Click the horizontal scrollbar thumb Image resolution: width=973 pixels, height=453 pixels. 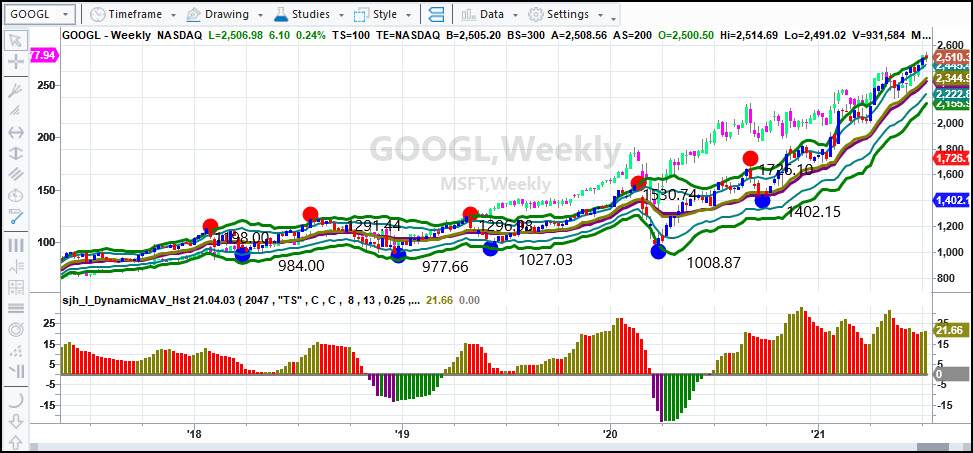coord(933,447)
